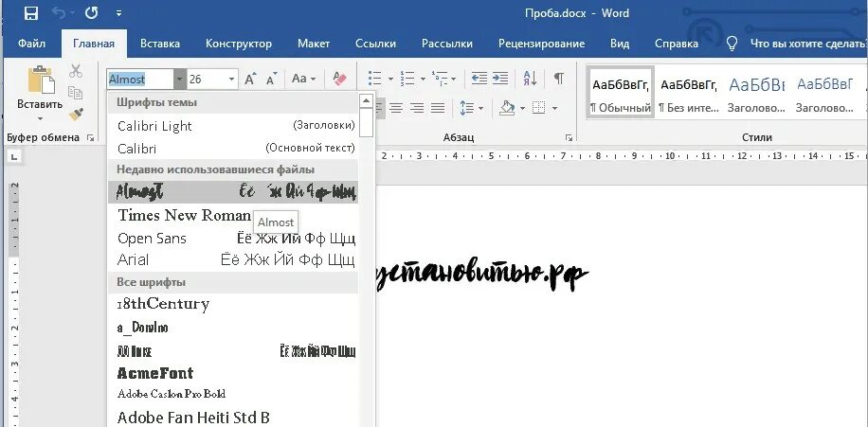Collapse the font name dropdown arrow

179,80
